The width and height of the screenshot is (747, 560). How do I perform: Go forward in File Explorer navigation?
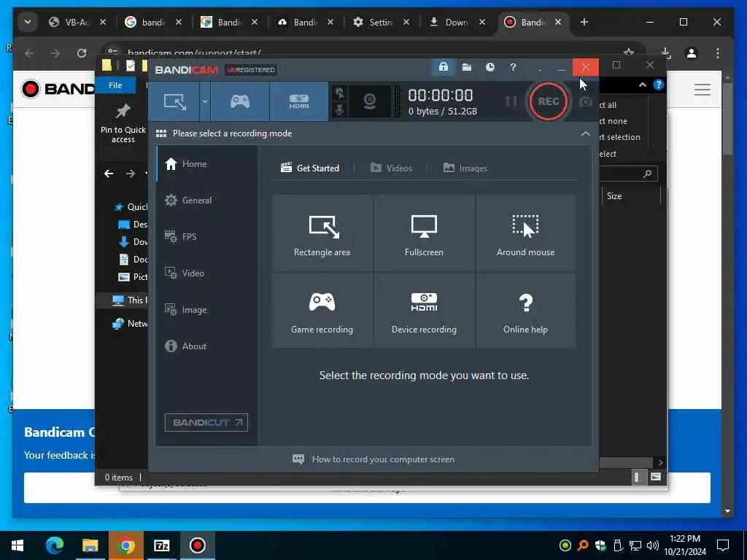coord(130,174)
